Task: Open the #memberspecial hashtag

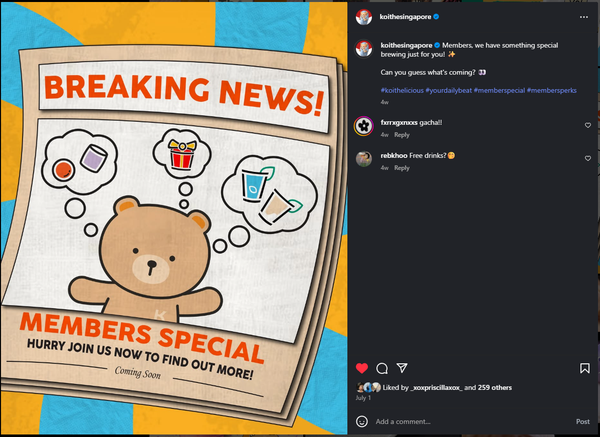Action: (x=499, y=90)
